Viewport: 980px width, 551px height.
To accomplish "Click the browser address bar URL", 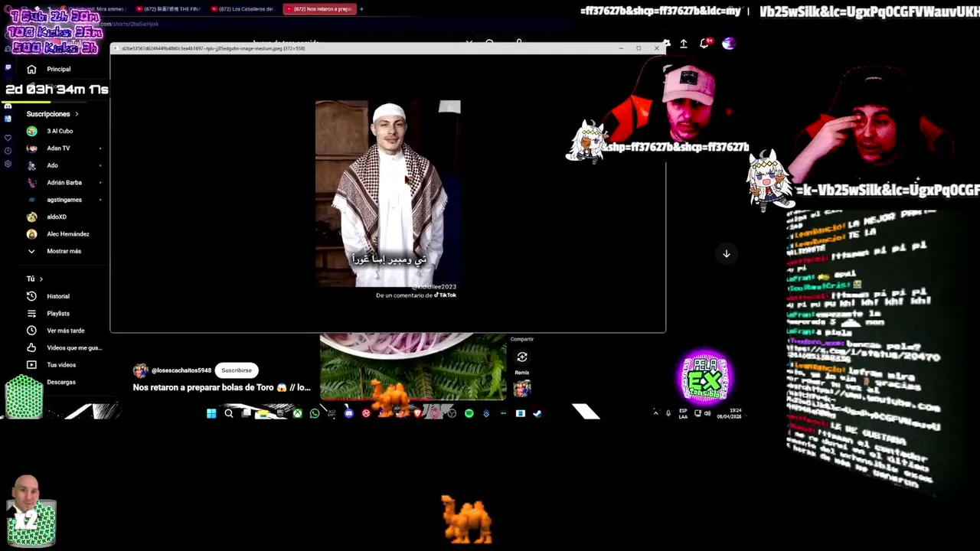I will 130,24.
